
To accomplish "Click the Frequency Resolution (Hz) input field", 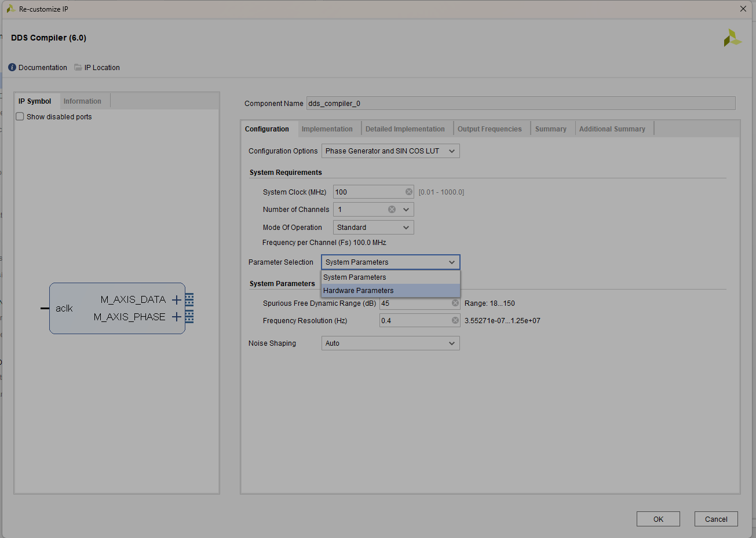I will tap(420, 320).
